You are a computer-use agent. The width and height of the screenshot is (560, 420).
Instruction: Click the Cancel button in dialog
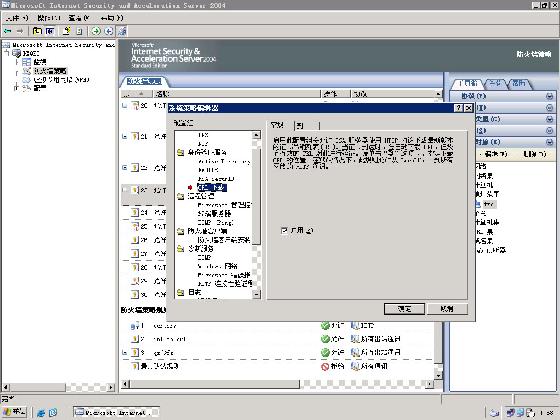pos(447,309)
